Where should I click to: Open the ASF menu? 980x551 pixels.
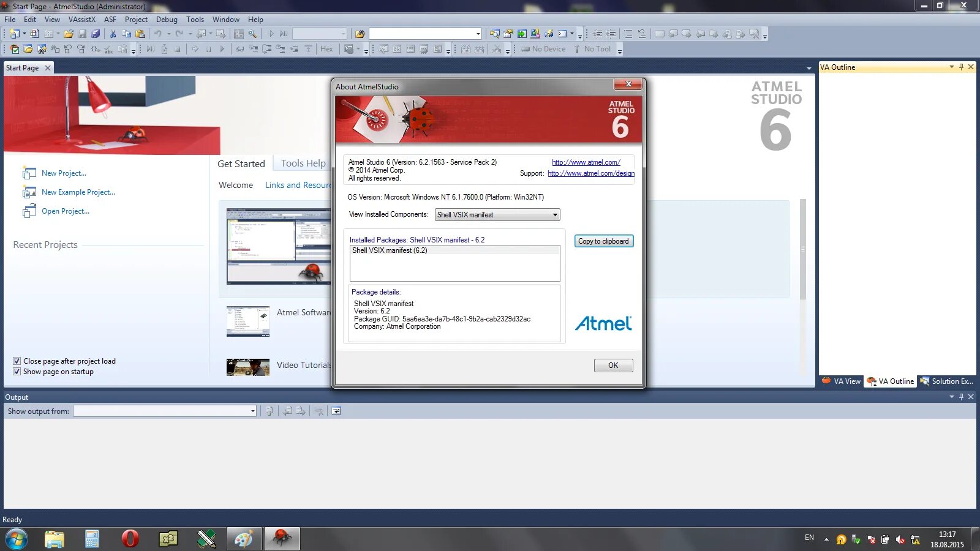(110, 20)
